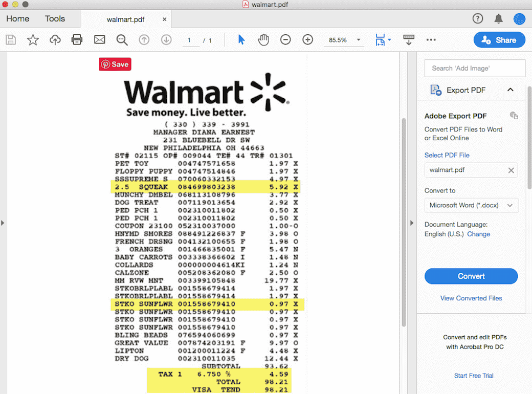Viewport: 532px width, 394px height.
Task: Switch to the Tools tab
Action: (55, 18)
